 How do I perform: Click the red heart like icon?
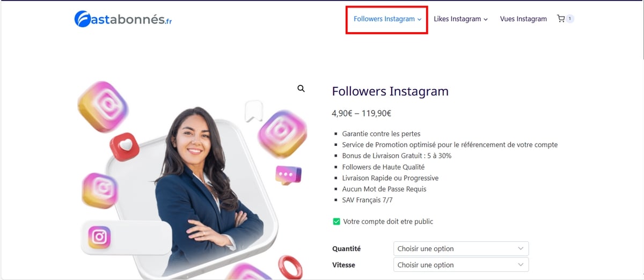click(125, 146)
